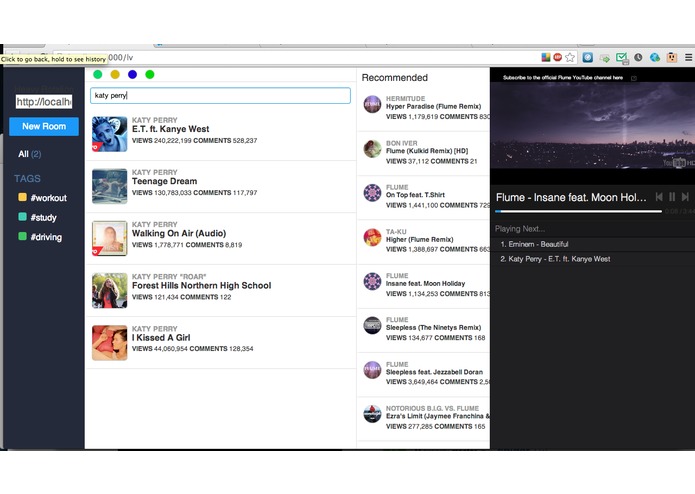Open Teenage Dream thumbnail
This screenshot has height=494, width=695.
[x=109, y=186]
